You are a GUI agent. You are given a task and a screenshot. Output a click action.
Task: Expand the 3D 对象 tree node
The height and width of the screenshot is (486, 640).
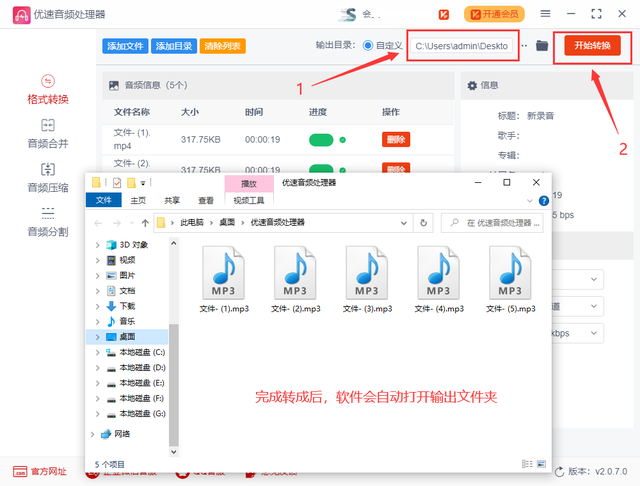pyautogui.click(x=98, y=245)
